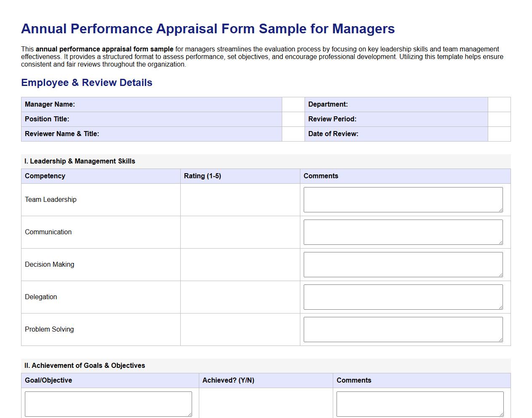Click the Team Leadership comments box
This screenshot has width=532, height=418.
tap(403, 199)
